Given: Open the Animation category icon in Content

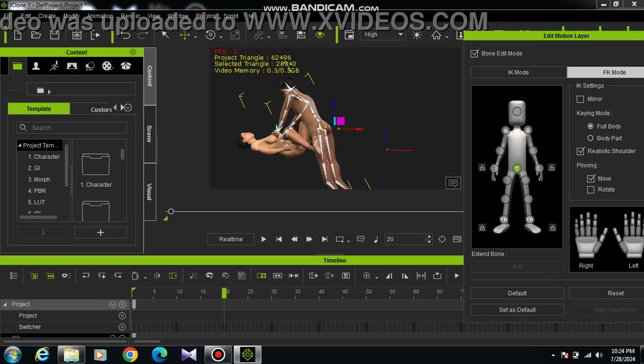Looking at the screenshot, I should pos(54,66).
